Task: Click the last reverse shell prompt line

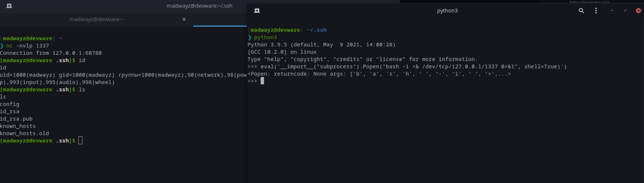Action: click(41, 141)
